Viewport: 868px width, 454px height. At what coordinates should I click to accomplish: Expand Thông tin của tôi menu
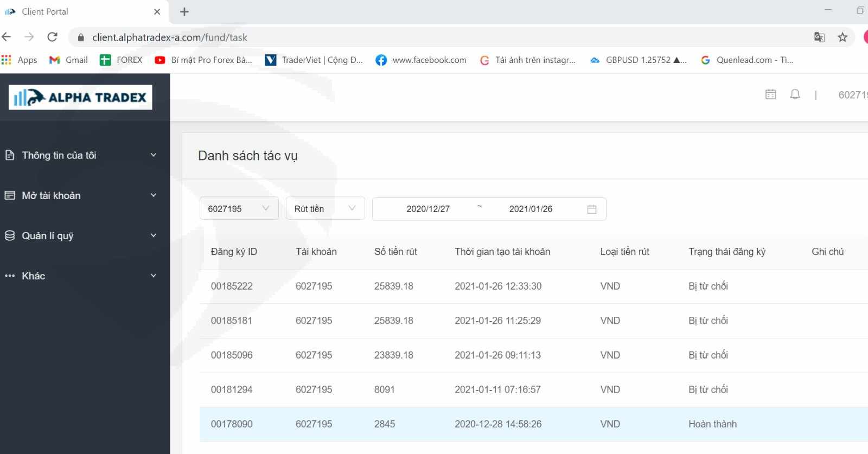81,155
